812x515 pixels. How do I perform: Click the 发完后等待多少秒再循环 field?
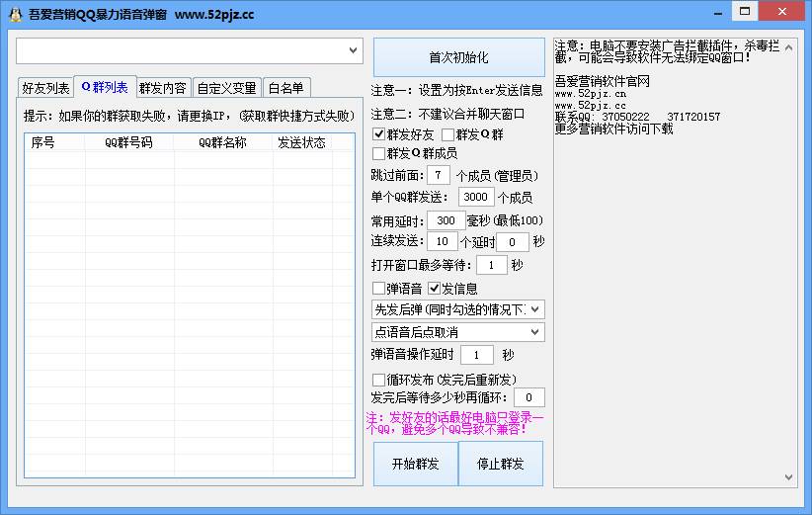tap(528, 397)
